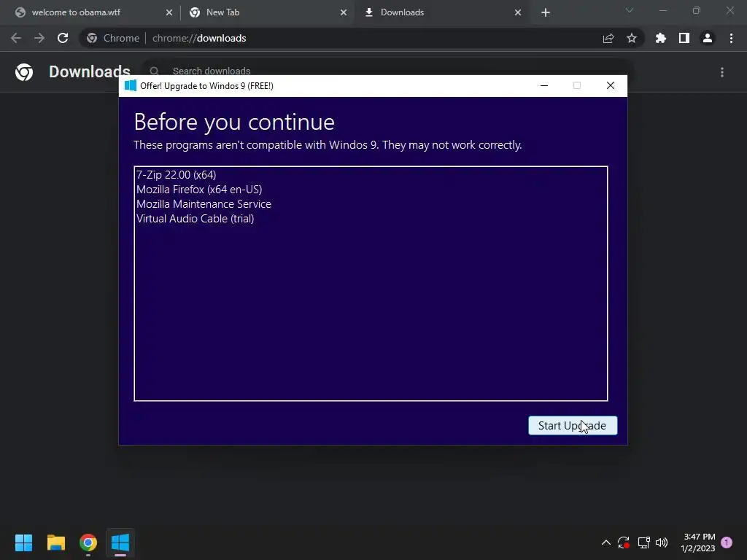Open a new Chrome tab
This screenshot has height=560, width=747.
tap(546, 12)
